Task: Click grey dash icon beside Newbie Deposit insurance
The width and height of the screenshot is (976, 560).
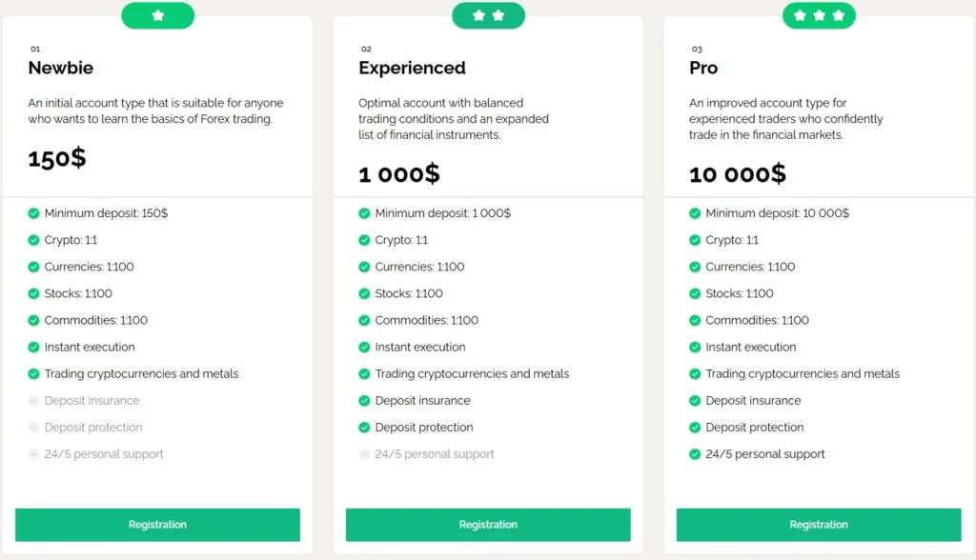Action: point(33,401)
